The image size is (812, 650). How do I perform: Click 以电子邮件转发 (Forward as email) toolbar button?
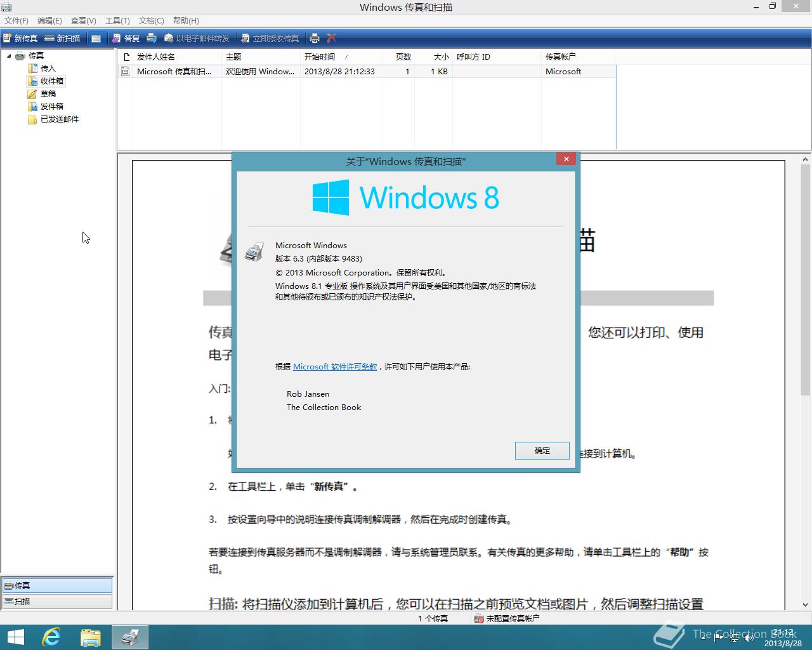tap(197, 38)
